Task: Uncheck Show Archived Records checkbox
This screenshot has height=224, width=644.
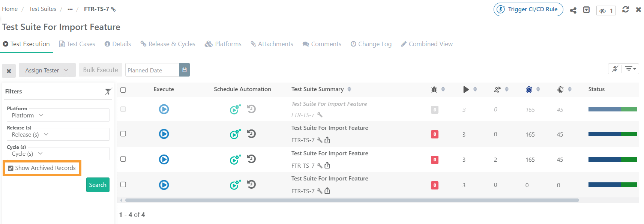Action: tap(11, 168)
